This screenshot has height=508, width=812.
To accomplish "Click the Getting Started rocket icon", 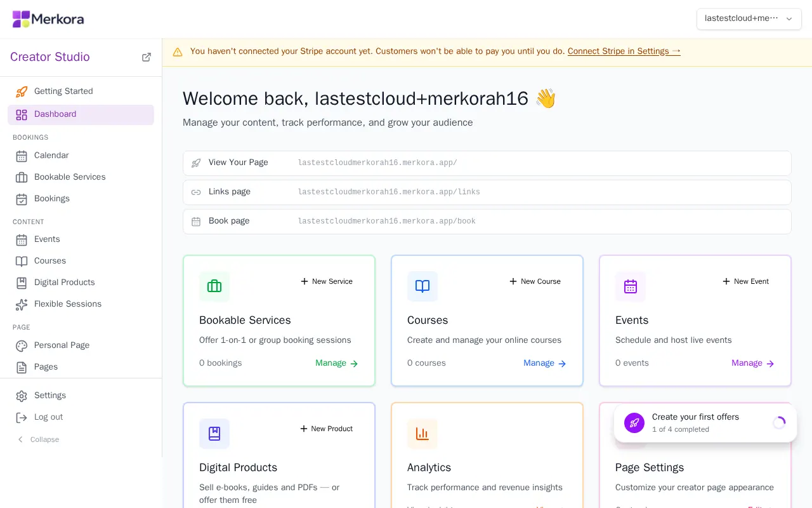I will click(22, 91).
